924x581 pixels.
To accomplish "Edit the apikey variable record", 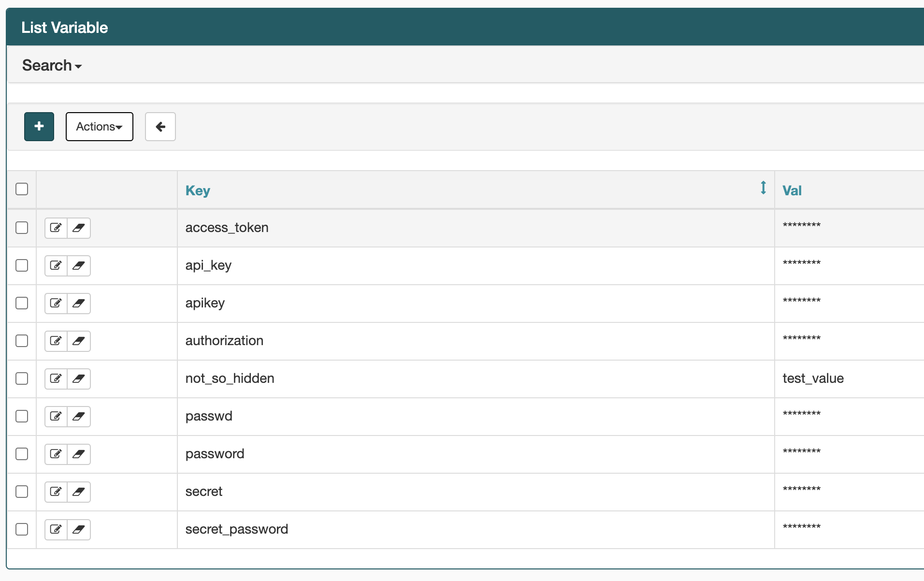I will tap(56, 303).
